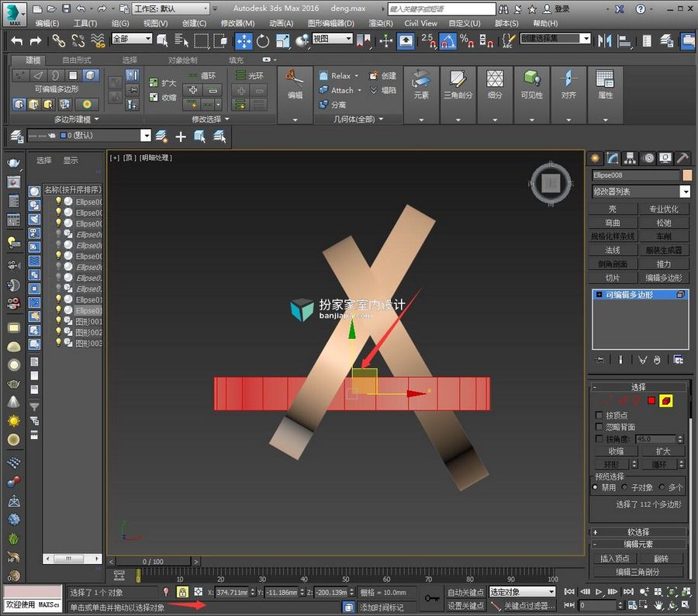Open the selection filter 全部 dropdown

point(132,39)
